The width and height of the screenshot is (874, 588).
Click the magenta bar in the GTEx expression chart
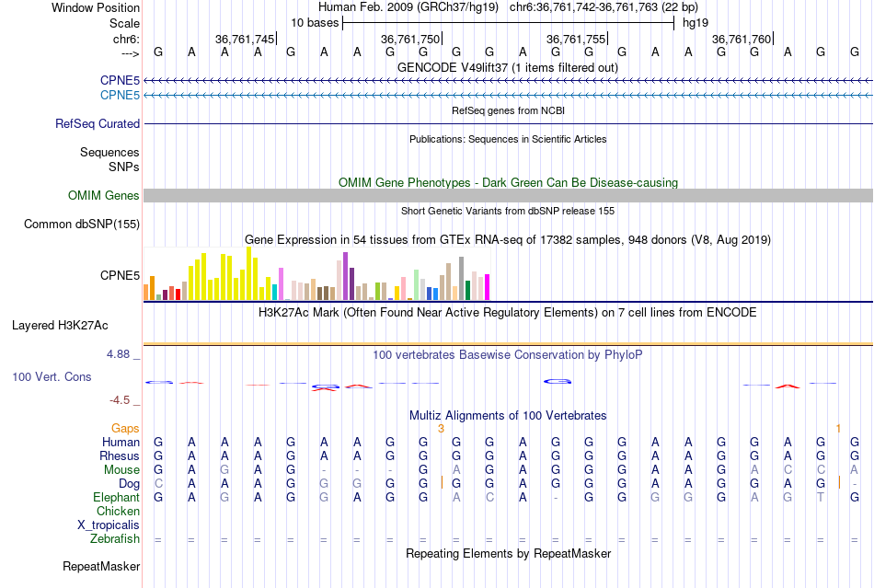(488, 287)
